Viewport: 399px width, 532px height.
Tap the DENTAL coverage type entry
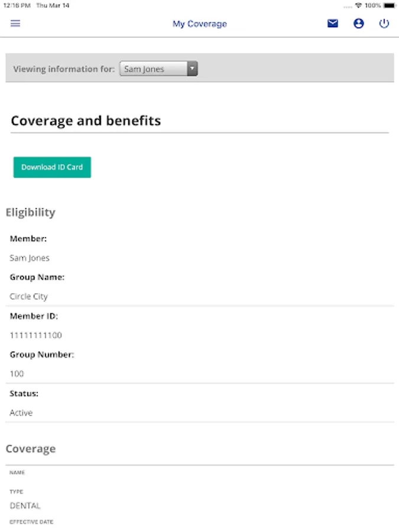(25, 505)
